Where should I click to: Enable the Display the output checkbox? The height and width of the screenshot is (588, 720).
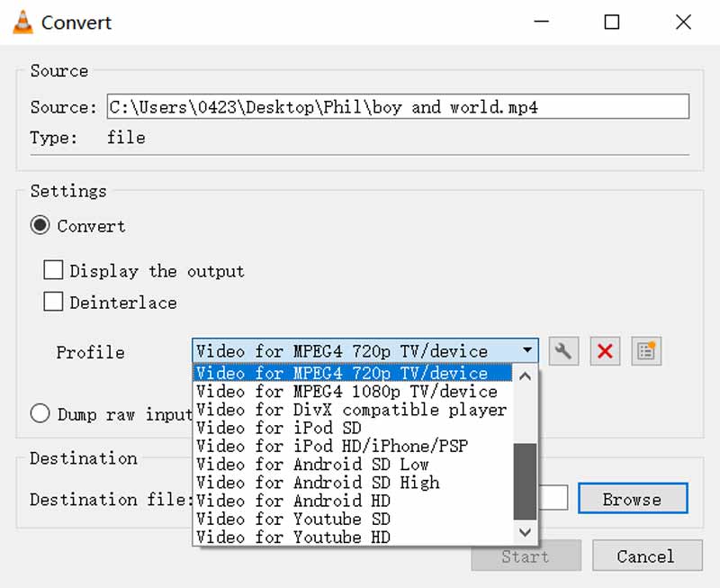pyautogui.click(x=53, y=270)
